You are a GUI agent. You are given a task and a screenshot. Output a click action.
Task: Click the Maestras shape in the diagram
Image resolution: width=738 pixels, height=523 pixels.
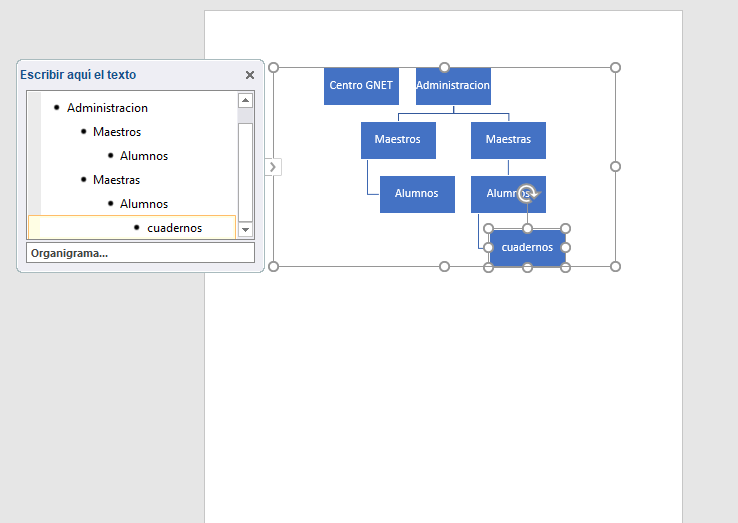tap(508, 140)
